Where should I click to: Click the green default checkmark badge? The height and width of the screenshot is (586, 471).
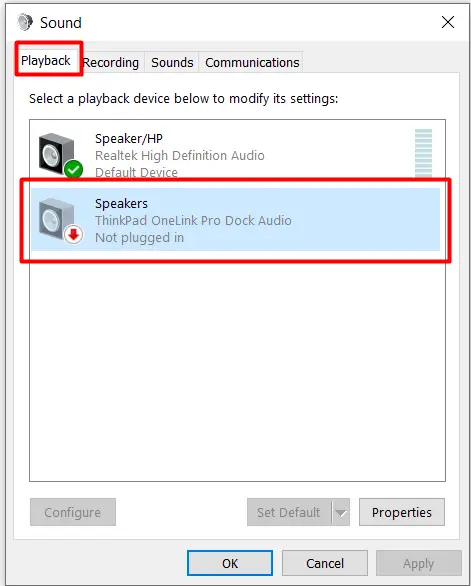point(74,169)
